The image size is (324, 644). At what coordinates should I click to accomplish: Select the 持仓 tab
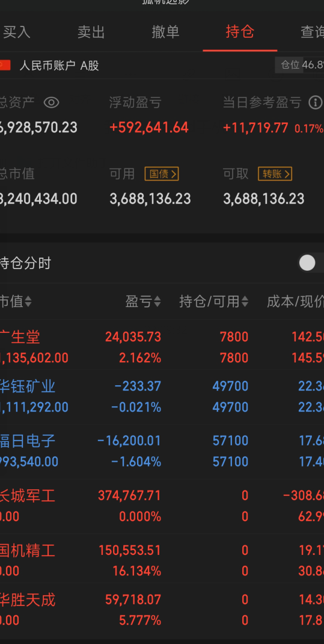pos(240,32)
